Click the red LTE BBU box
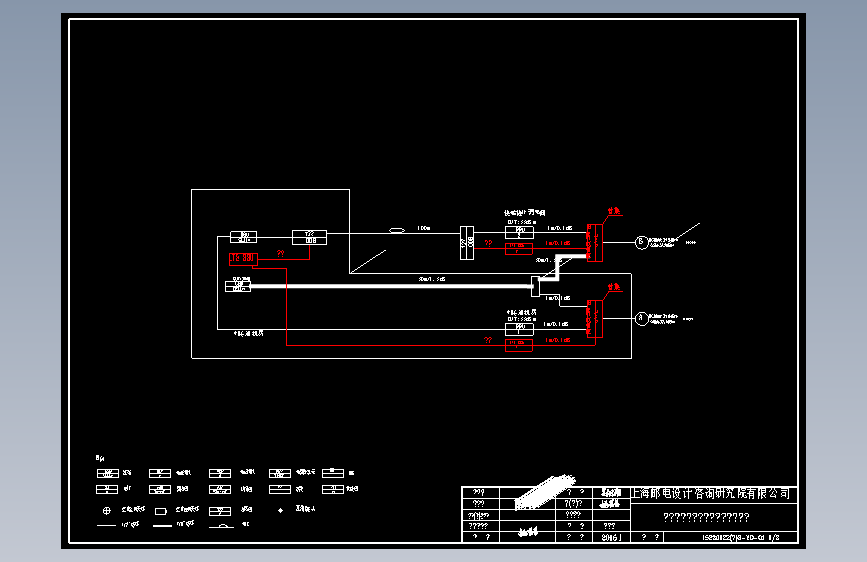867x562 pixels. 243,258
